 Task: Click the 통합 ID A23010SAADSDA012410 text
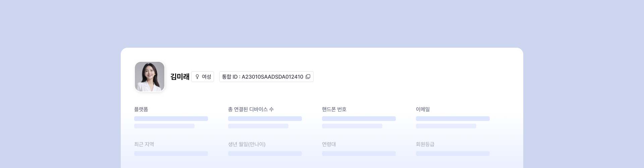pos(262,77)
